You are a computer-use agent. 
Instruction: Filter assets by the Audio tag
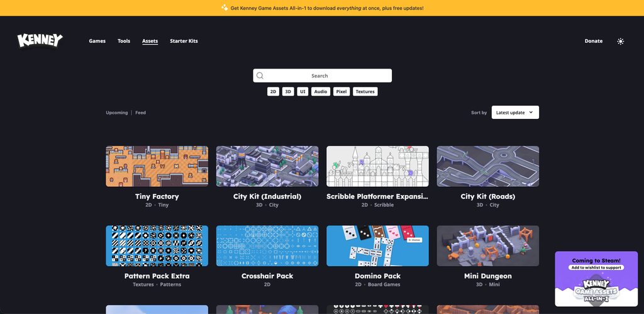[321, 92]
